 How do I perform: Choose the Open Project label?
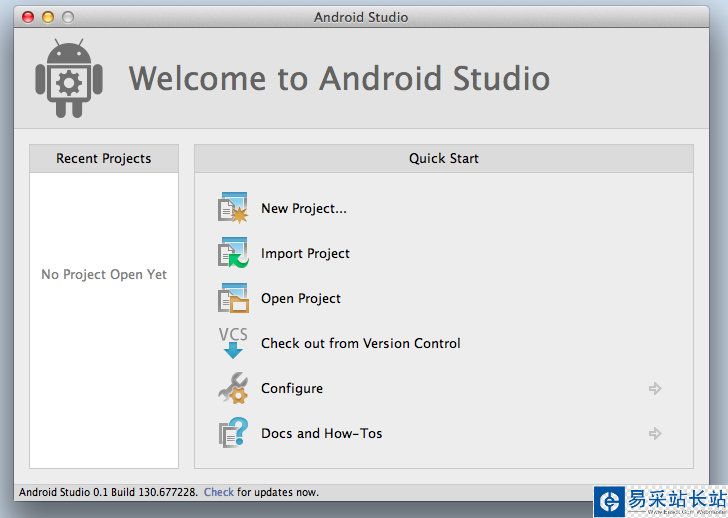coord(300,298)
